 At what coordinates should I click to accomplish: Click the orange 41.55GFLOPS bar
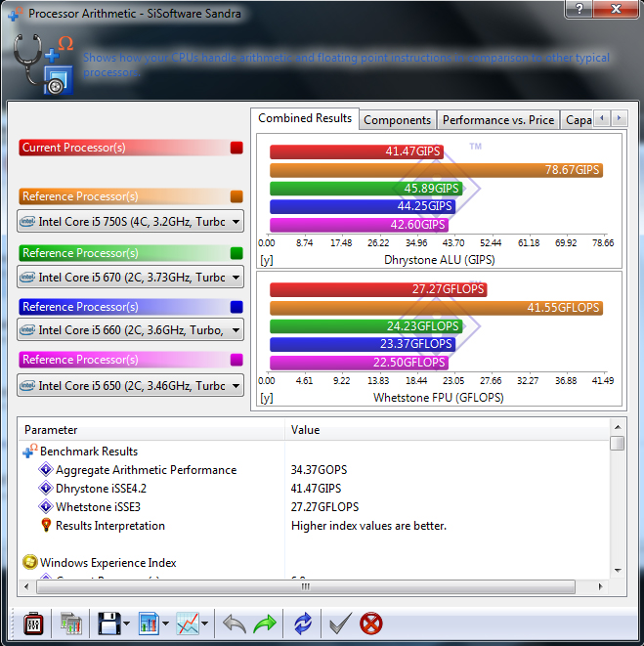[x=437, y=308]
